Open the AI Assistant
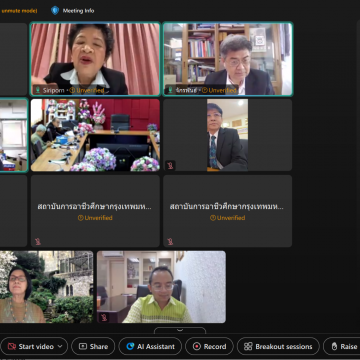Viewport: 360px width, 360px height. 150,346
